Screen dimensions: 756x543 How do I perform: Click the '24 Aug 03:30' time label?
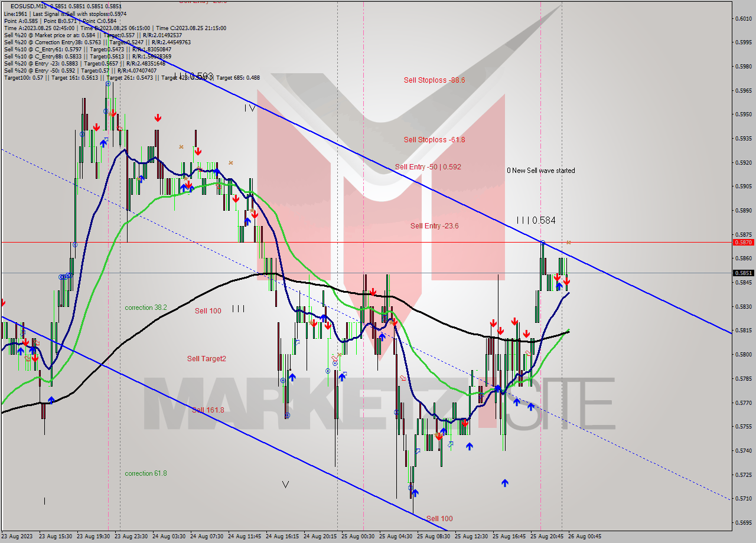(x=169, y=537)
